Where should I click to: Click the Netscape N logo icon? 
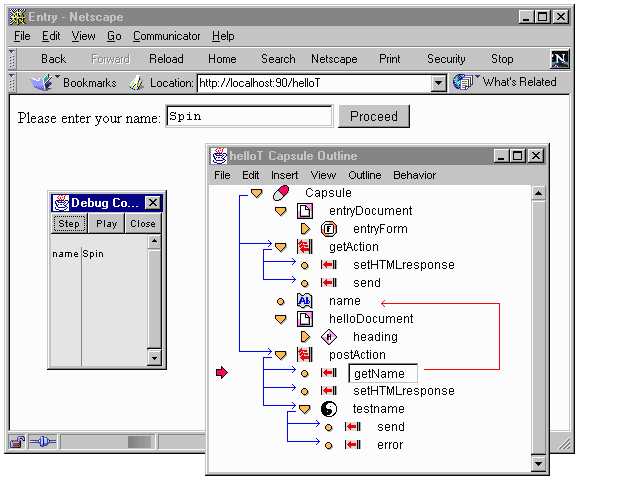click(560, 59)
